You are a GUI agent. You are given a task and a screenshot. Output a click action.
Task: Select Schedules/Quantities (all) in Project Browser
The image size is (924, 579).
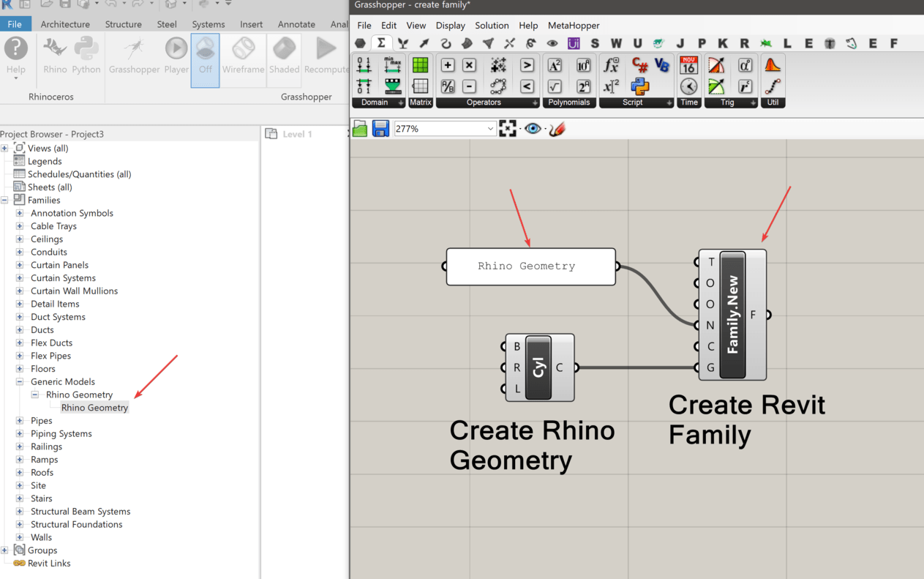tap(79, 174)
